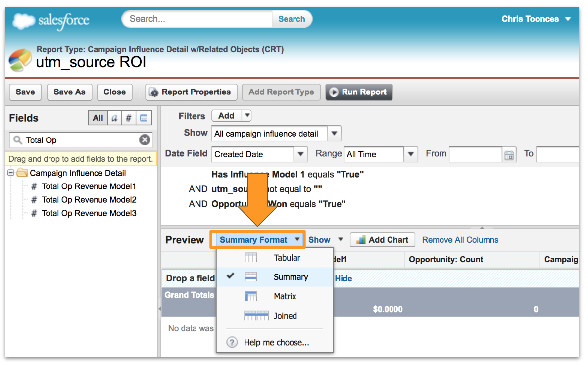Viewport: 588px width, 367px height.
Task: Click the Grand Totals row label
Action: tap(190, 295)
